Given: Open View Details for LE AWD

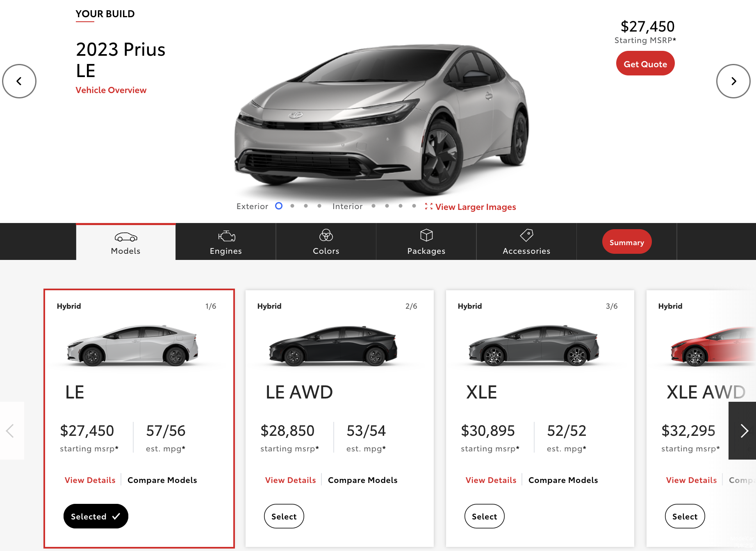Looking at the screenshot, I should pyautogui.click(x=290, y=480).
